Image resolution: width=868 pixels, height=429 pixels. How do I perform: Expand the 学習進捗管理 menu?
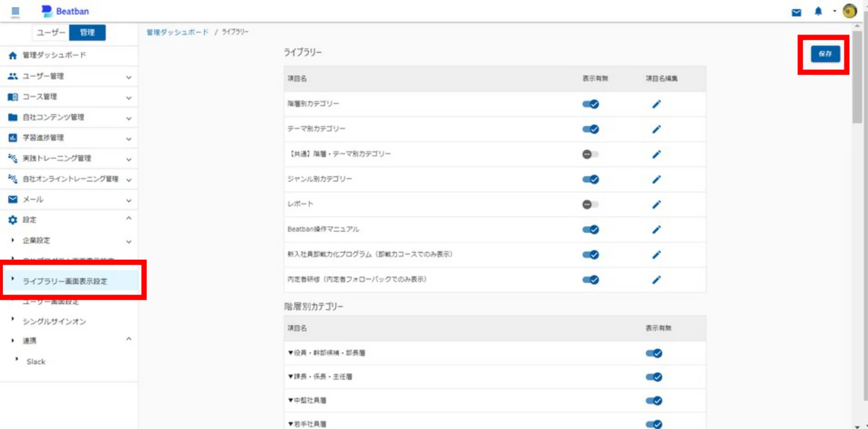click(x=69, y=138)
